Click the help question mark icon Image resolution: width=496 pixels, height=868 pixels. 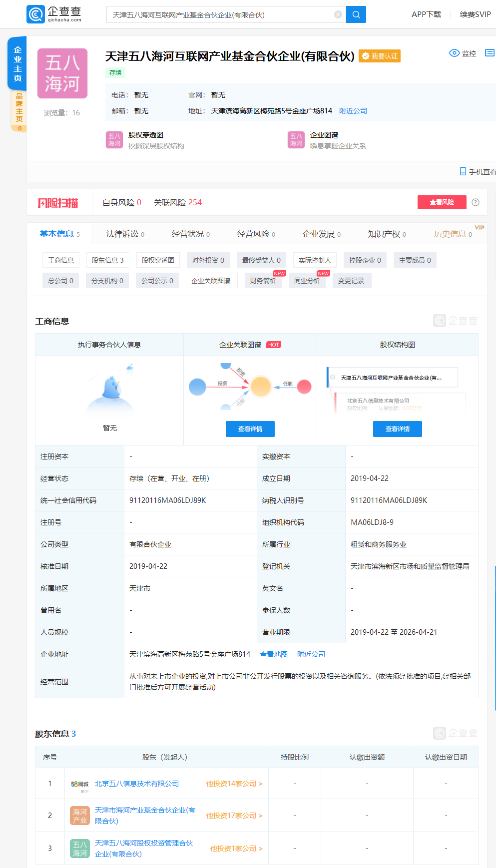[x=476, y=202]
